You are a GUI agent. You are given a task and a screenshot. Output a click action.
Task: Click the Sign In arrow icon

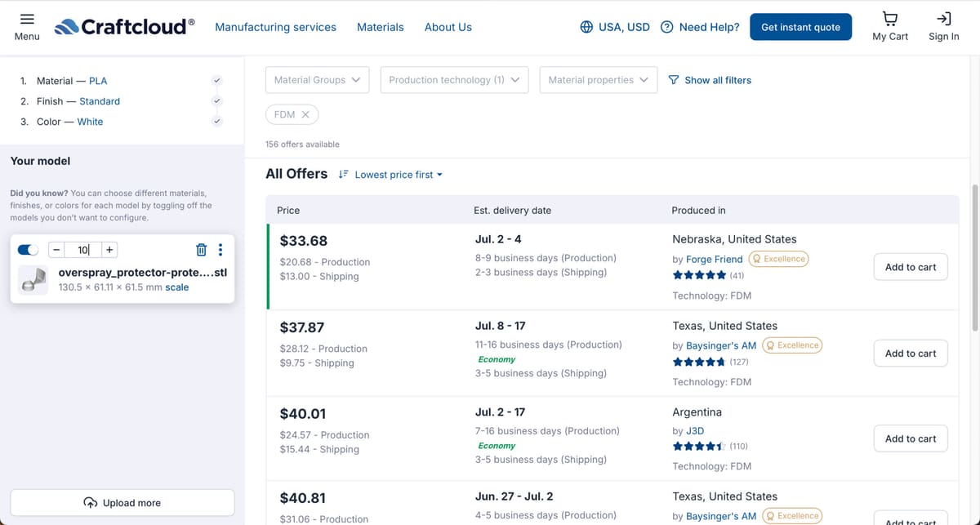[x=943, y=19]
